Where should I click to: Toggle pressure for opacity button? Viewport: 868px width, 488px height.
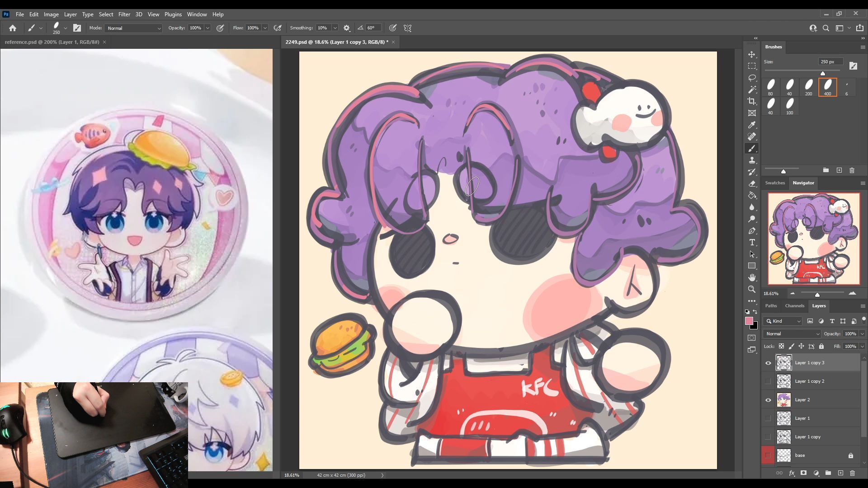(x=220, y=28)
